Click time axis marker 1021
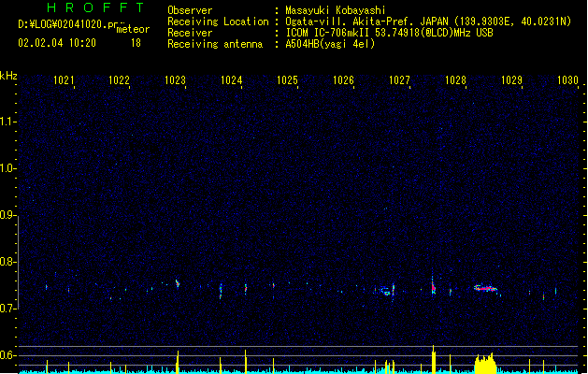Viewport: 588px width, 374px height. [x=64, y=80]
